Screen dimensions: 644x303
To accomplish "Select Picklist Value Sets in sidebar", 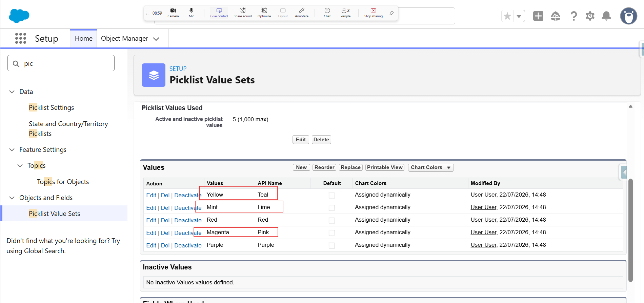I will point(55,214).
